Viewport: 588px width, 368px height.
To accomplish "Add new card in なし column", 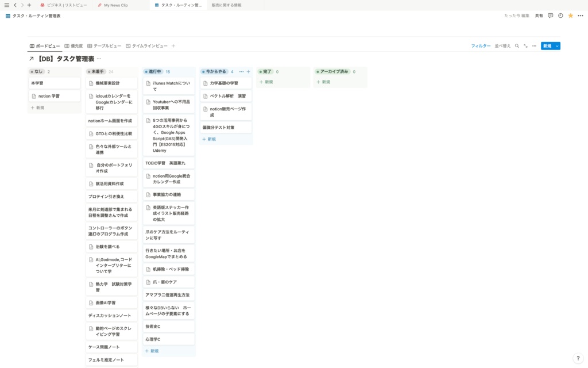I will point(37,108).
